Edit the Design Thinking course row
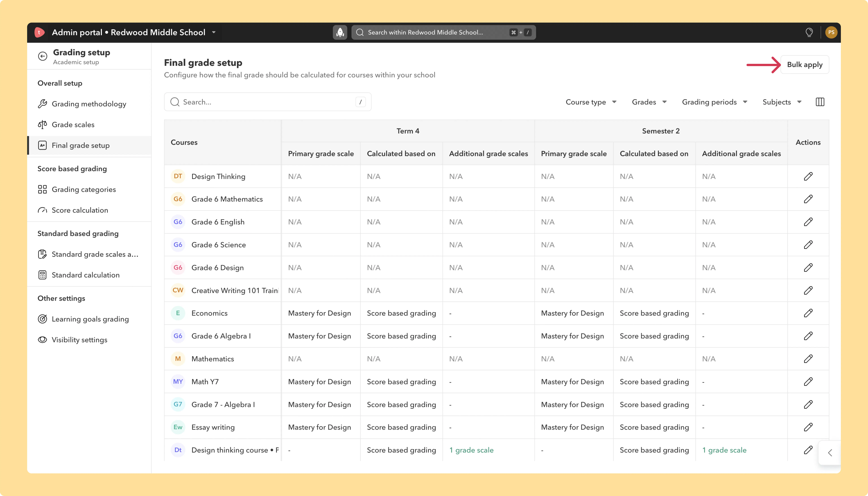Image resolution: width=868 pixels, height=496 pixels. (x=808, y=176)
